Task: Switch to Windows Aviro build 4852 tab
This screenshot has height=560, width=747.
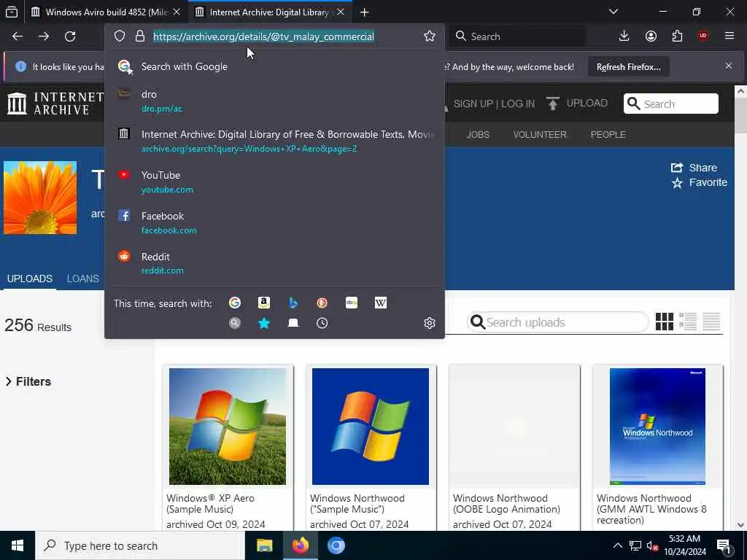Action: (x=107, y=12)
